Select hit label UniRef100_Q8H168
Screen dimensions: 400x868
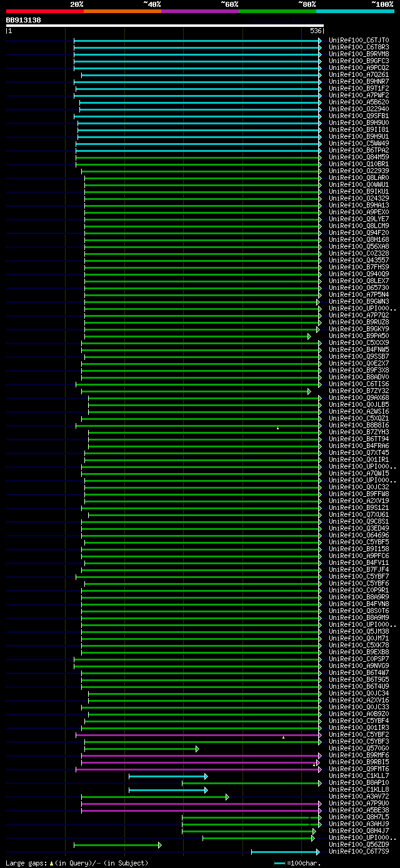click(x=359, y=240)
